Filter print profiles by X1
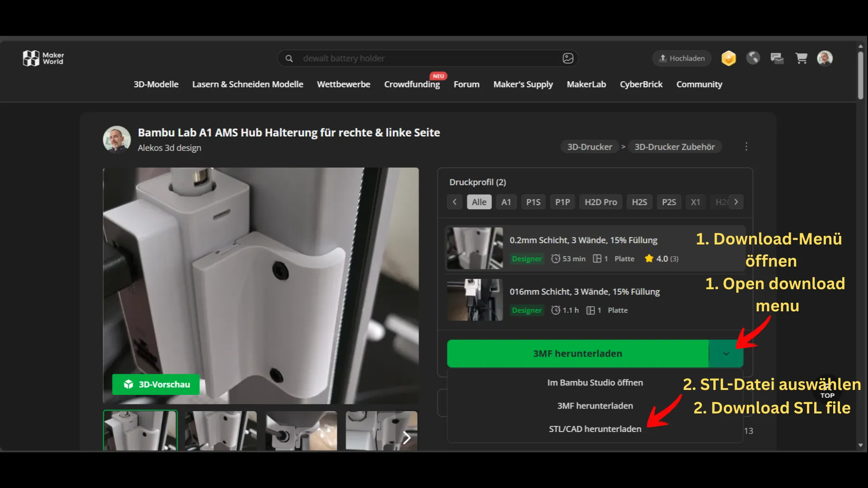The image size is (868, 488). [695, 202]
